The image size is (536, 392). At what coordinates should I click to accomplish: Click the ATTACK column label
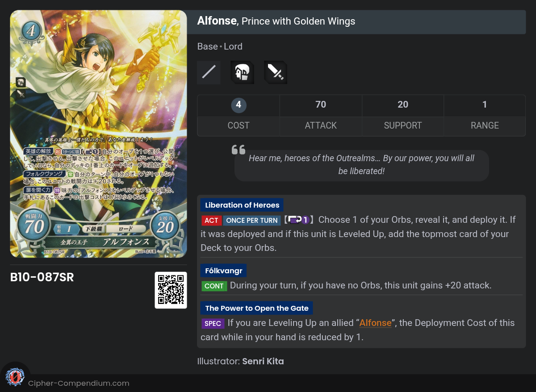click(321, 125)
